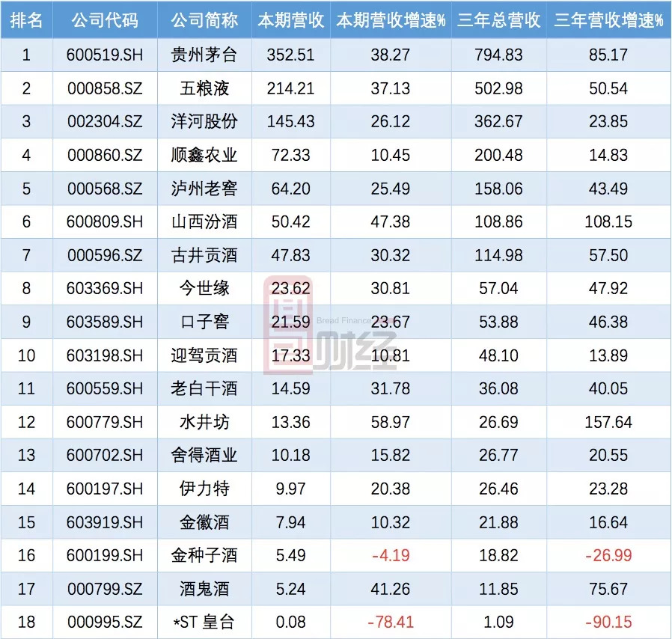
Task: Click the red growth value -4.19
Action: pos(391,555)
